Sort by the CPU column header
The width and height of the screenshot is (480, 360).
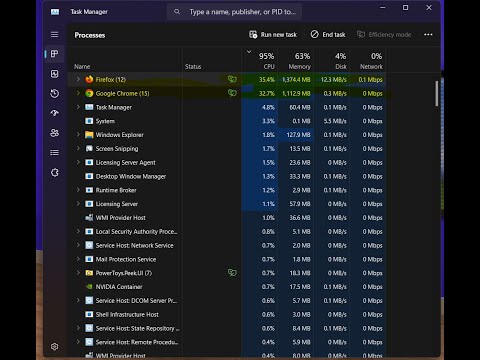pos(260,60)
